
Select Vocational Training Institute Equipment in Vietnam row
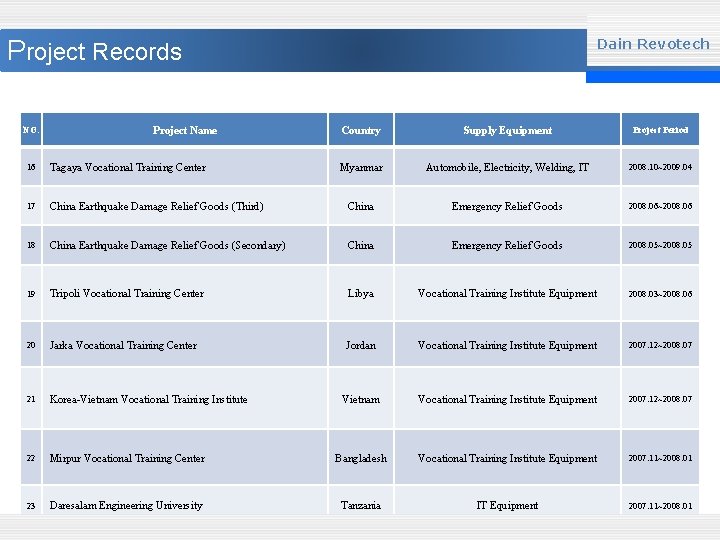coord(507,399)
